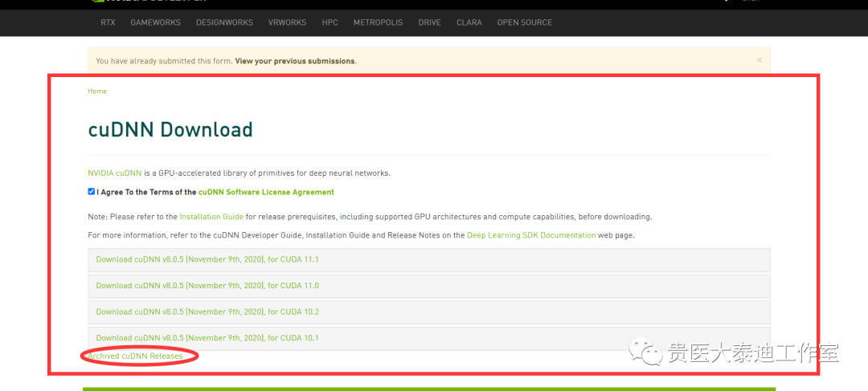
Task: Open the OPEN SOURCE navigation item
Action: point(524,22)
